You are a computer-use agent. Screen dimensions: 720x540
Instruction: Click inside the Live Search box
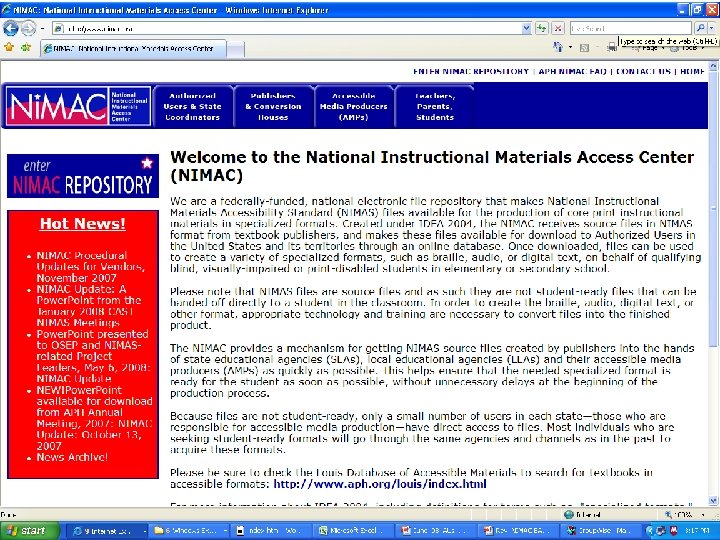630,28
